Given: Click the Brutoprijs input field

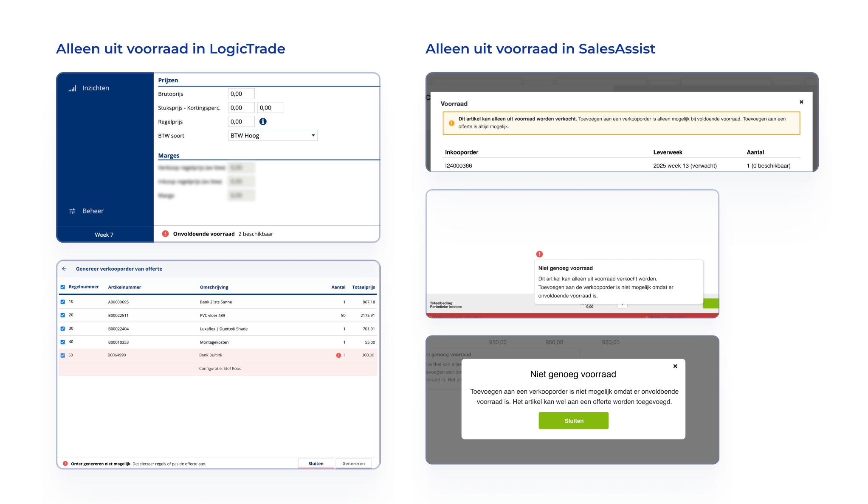Looking at the screenshot, I should (241, 94).
